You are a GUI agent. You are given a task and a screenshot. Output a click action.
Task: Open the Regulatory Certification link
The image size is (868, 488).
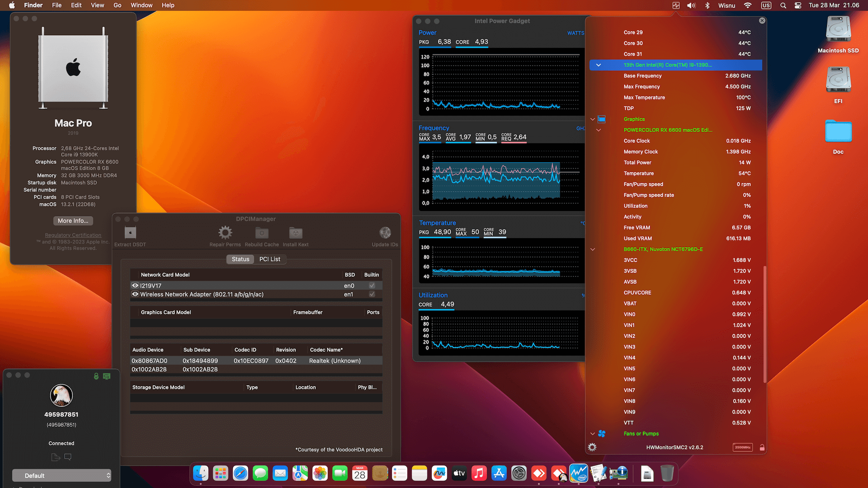[x=73, y=235]
